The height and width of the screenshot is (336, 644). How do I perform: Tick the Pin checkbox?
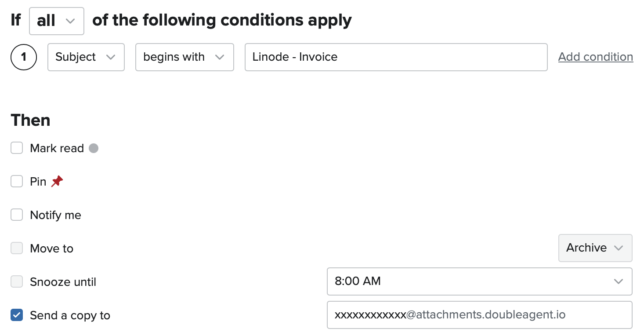[x=17, y=181]
